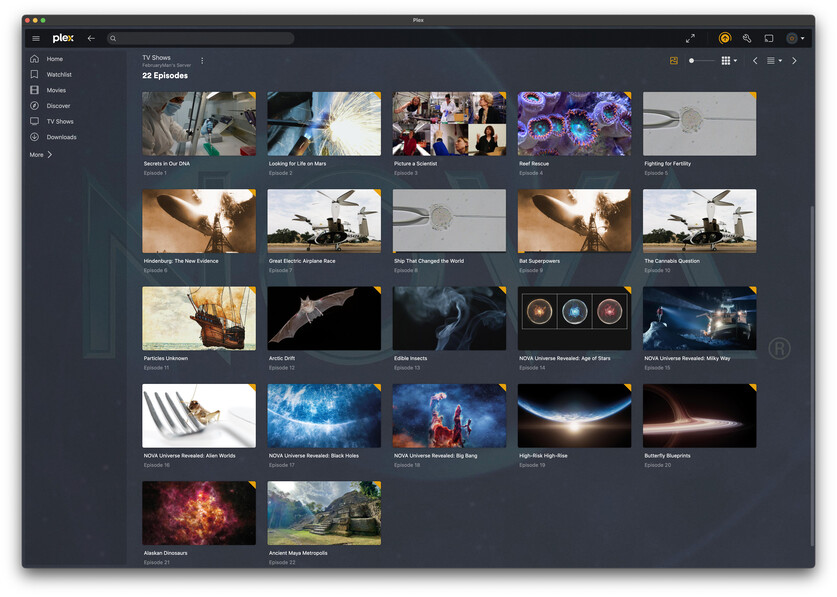Click the Plex logo
This screenshot has height=597, width=837.
point(63,38)
